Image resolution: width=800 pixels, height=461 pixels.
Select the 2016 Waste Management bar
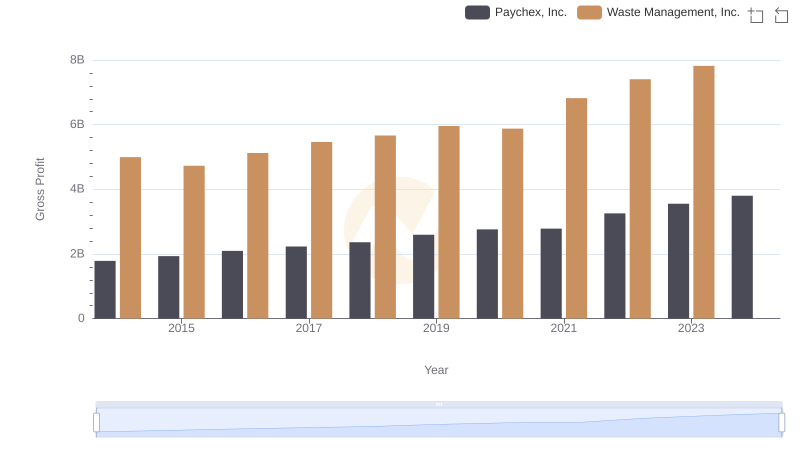tap(258, 236)
